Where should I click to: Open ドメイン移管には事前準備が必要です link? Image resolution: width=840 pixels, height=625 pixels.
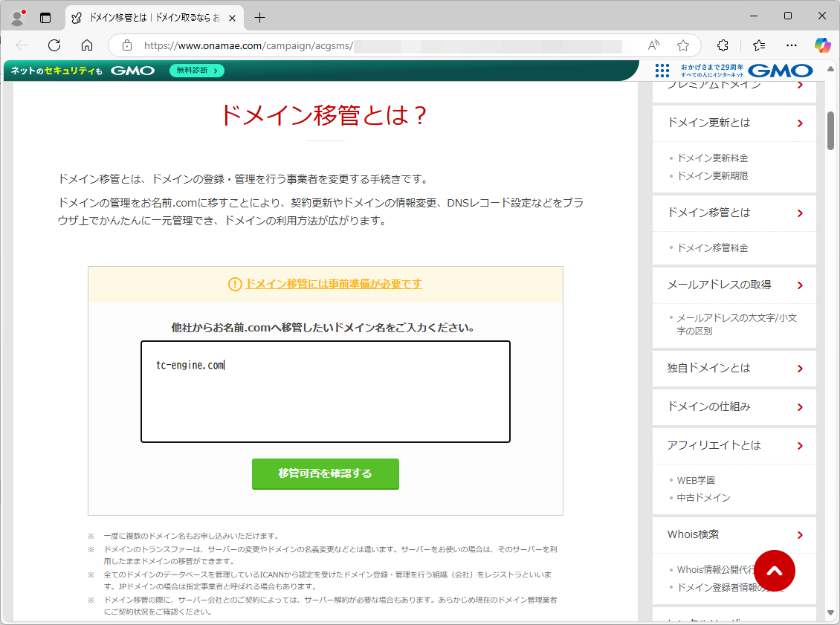coord(333,284)
